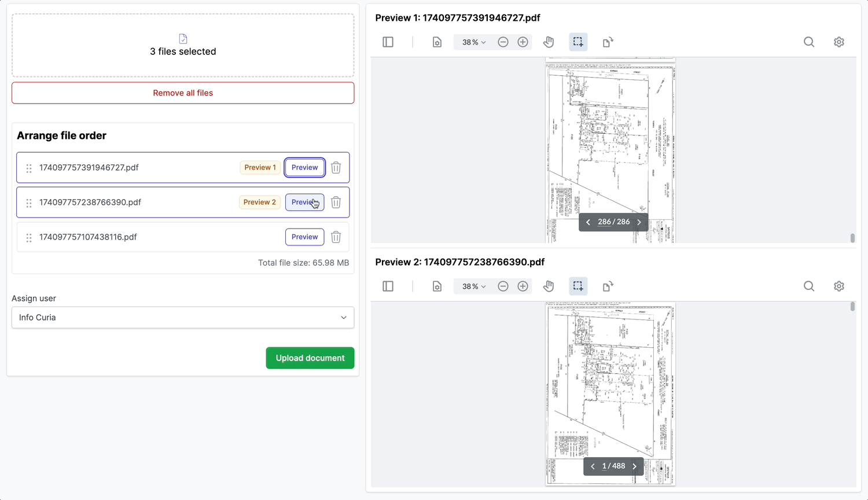Viewport: 868px width, 500px height.
Task: Toggle sidebar in Preview 1 viewer
Action: [388, 42]
